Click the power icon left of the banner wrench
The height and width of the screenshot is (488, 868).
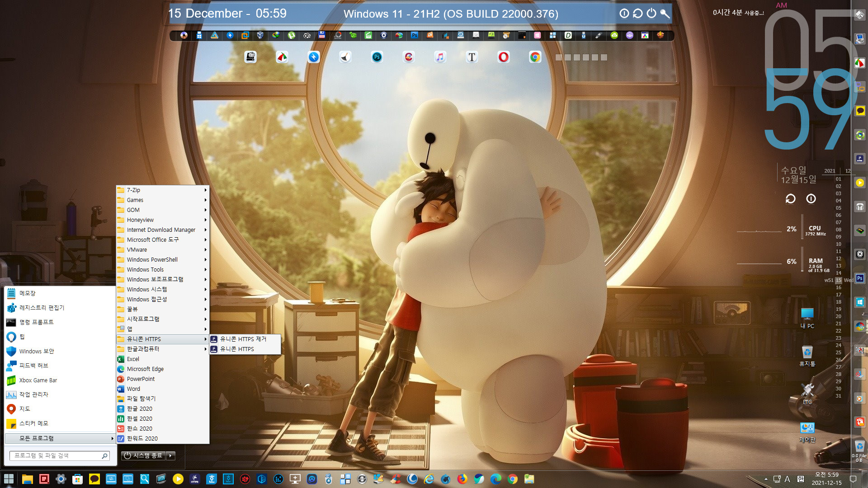point(651,14)
